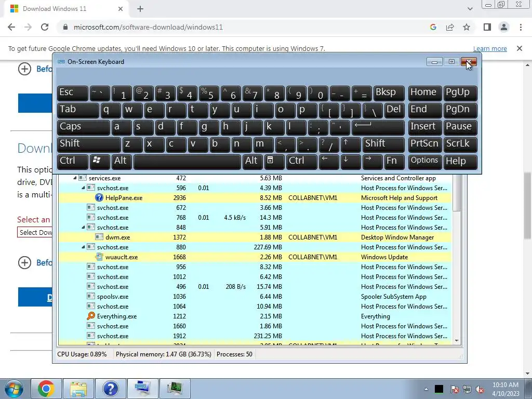Viewport: 532px width, 399px height.
Task: Open Chrome tab search chevron
Action: tap(470, 9)
